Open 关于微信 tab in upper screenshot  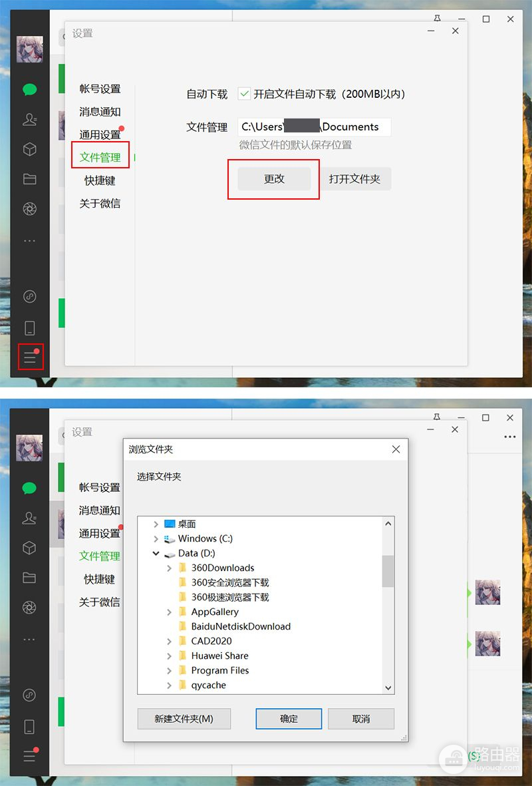coord(100,203)
